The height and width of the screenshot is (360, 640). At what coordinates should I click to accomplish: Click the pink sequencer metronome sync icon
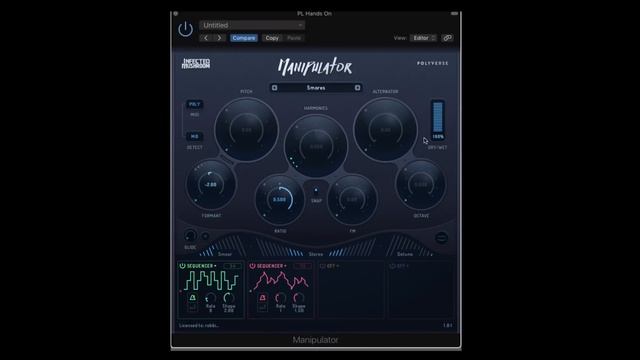coord(262,298)
